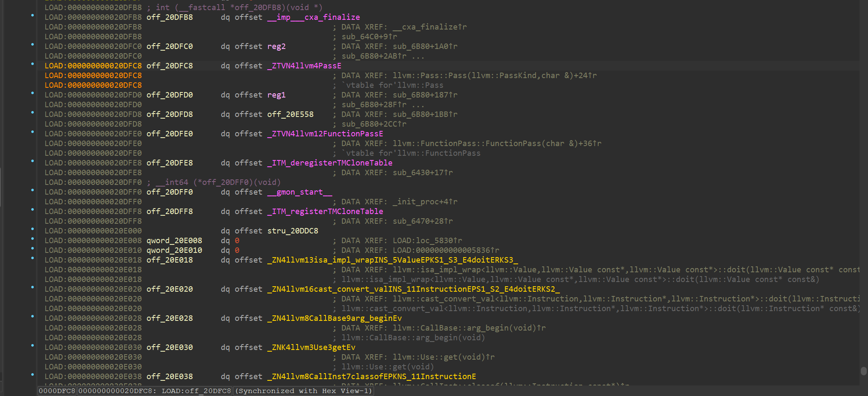This screenshot has width=868, height=396.
Task: Toggle breakpoint dot next to off_20E018 line
Action: point(33,258)
